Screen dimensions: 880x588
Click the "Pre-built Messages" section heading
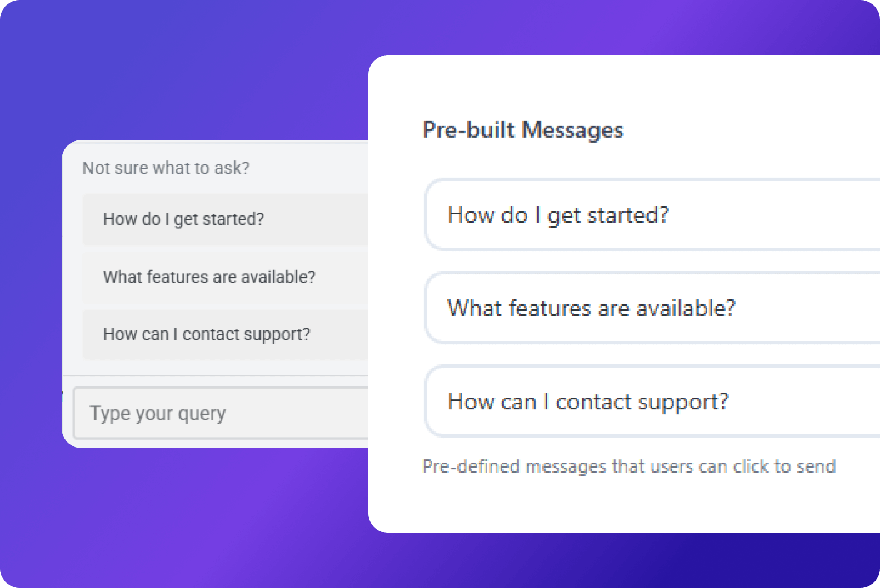click(x=523, y=130)
